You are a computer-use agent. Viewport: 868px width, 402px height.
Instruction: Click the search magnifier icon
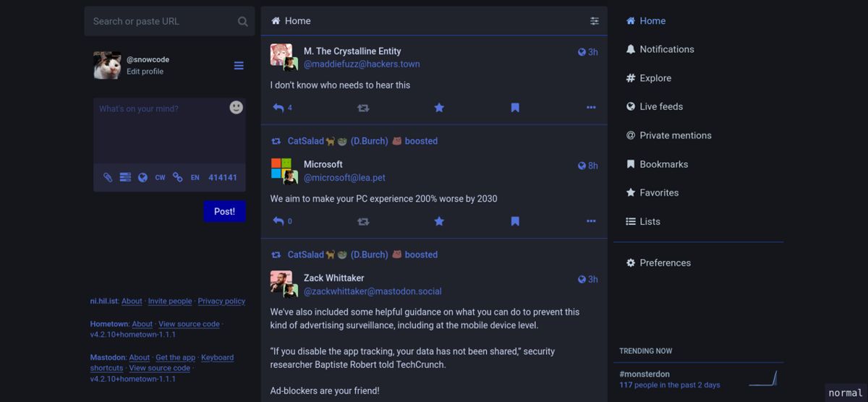point(243,22)
